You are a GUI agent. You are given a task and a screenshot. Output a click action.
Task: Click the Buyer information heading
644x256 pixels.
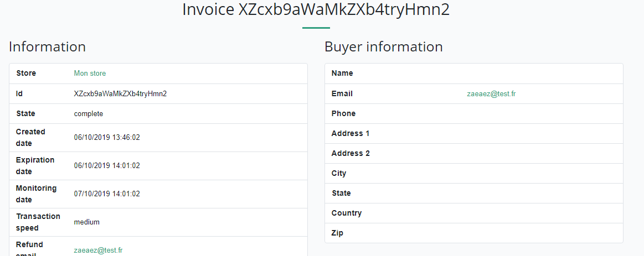[383, 47]
